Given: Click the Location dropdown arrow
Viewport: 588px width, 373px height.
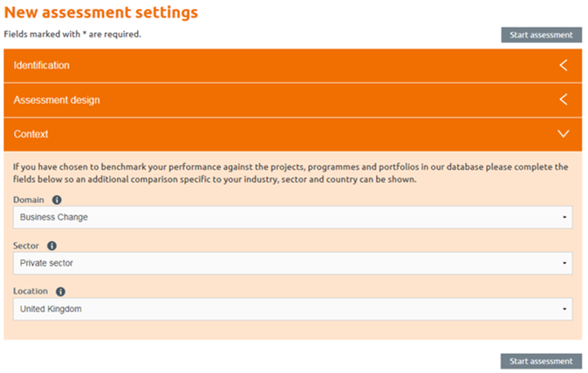Looking at the screenshot, I should (564, 309).
